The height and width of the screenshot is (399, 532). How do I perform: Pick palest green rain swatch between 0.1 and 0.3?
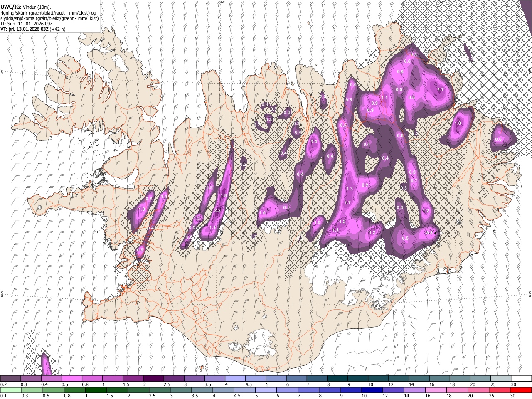(11, 390)
